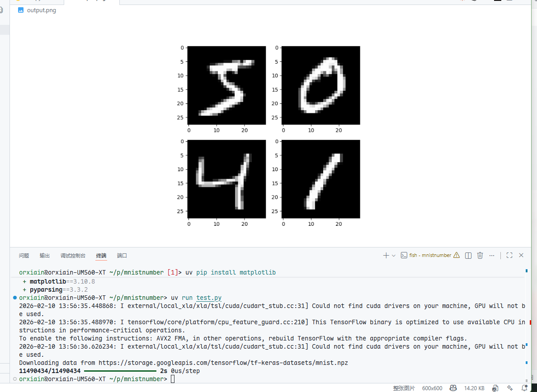The image size is (537, 392).
Task: Select the 终端 (Terminal) tab
Action: pyautogui.click(x=101, y=256)
